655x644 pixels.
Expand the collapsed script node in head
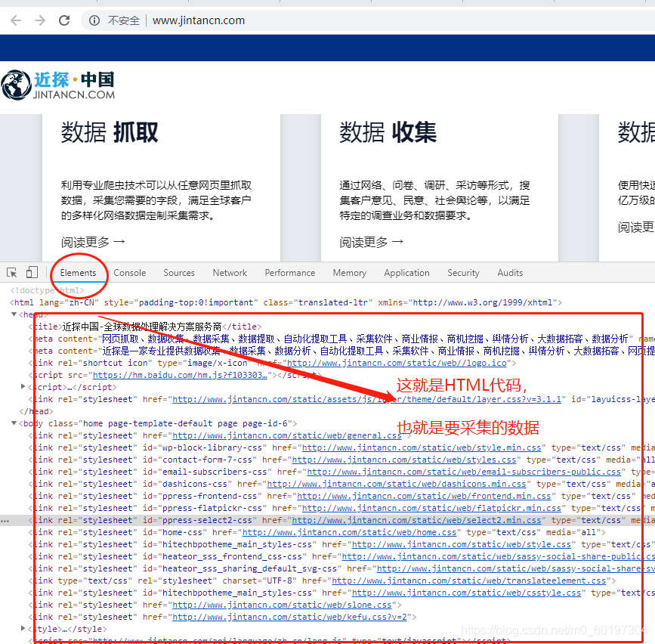[23, 387]
